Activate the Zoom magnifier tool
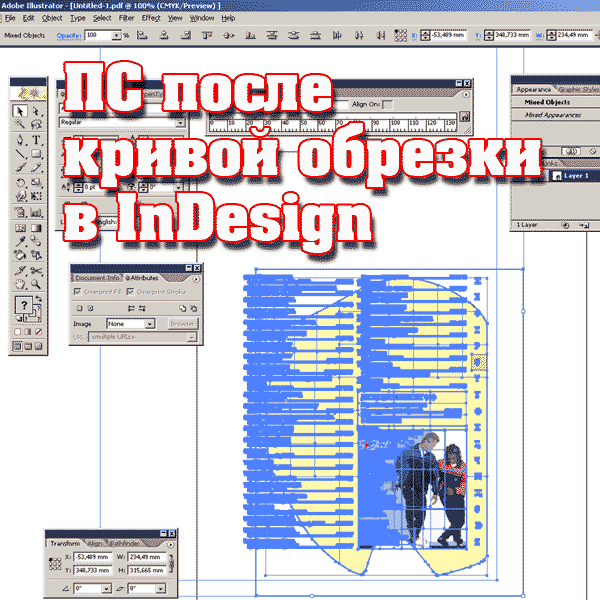Viewport: 600px width, 600px height. point(36,284)
